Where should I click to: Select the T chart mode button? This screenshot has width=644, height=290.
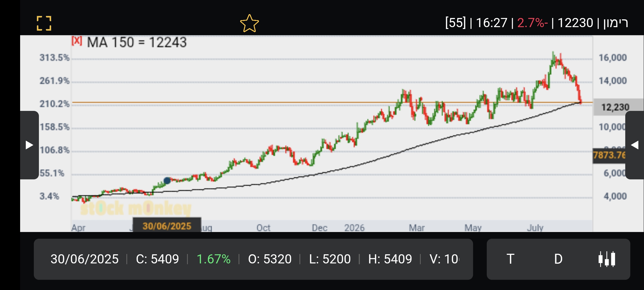point(510,259)
